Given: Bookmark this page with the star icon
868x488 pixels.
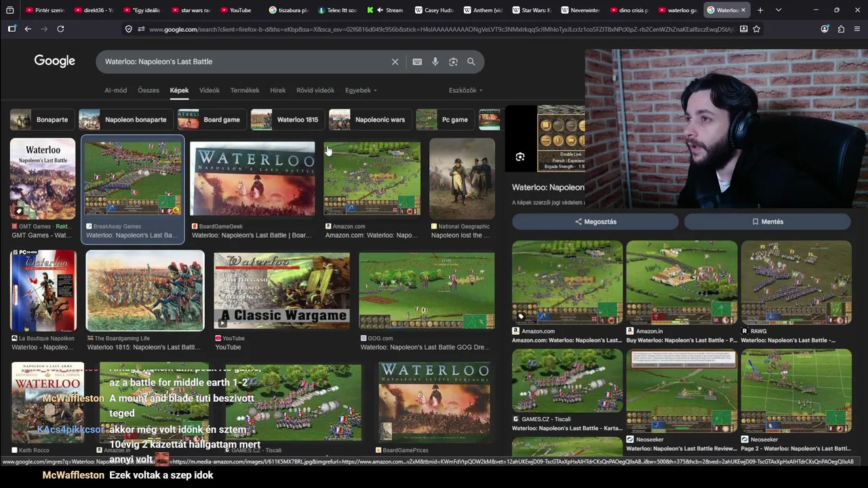Looking at the screenshot, I should pos(756,29).
